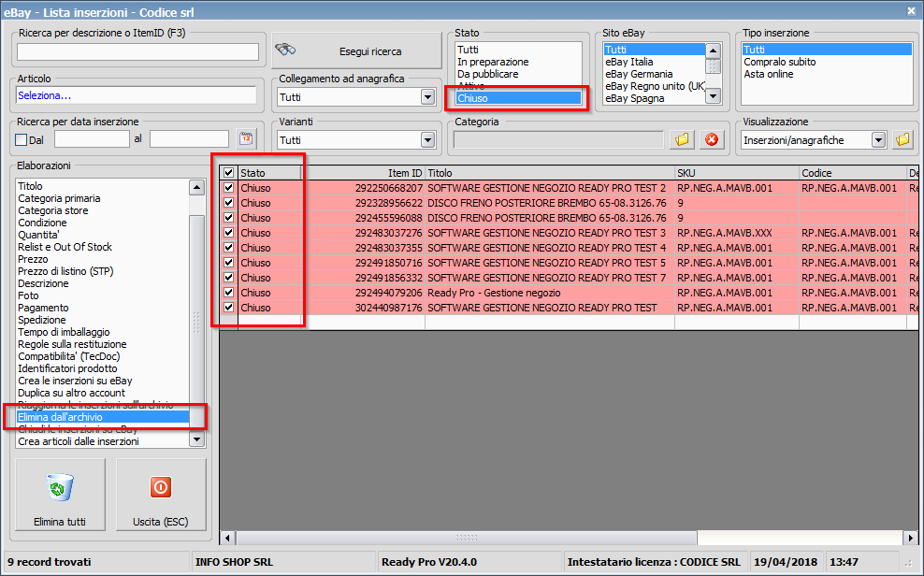924x576 pixels.
Task: Select Duplica su altro account option
Action: (x=103, y=393)
